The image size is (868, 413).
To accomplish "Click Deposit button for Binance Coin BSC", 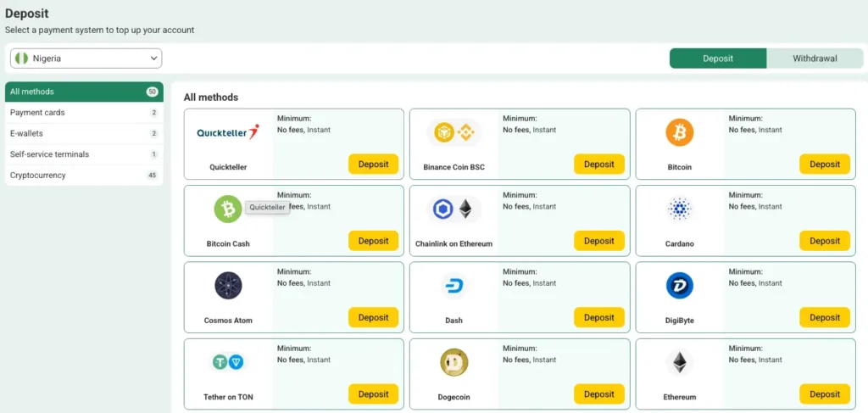I will click(599, 165).
